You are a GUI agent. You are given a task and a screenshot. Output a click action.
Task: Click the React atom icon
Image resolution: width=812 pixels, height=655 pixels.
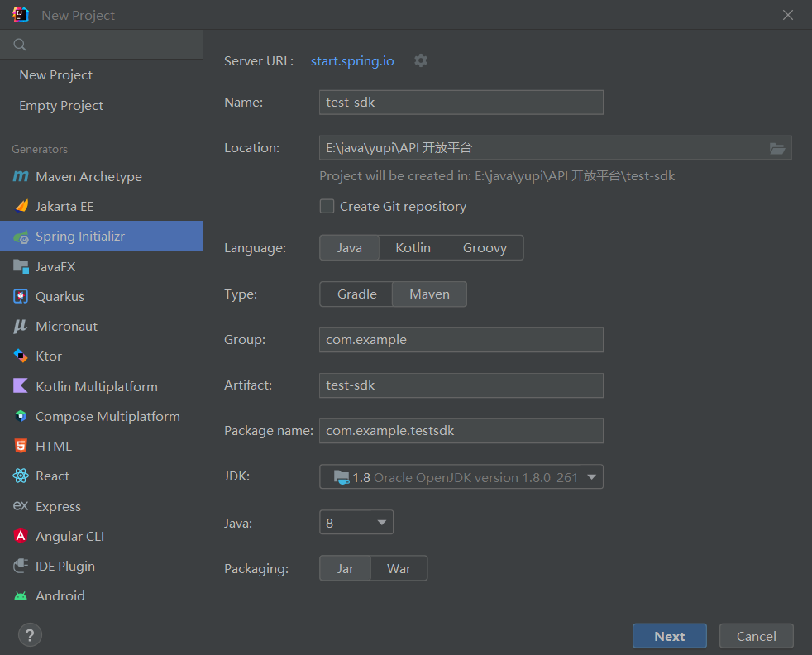tap(21, 476)
